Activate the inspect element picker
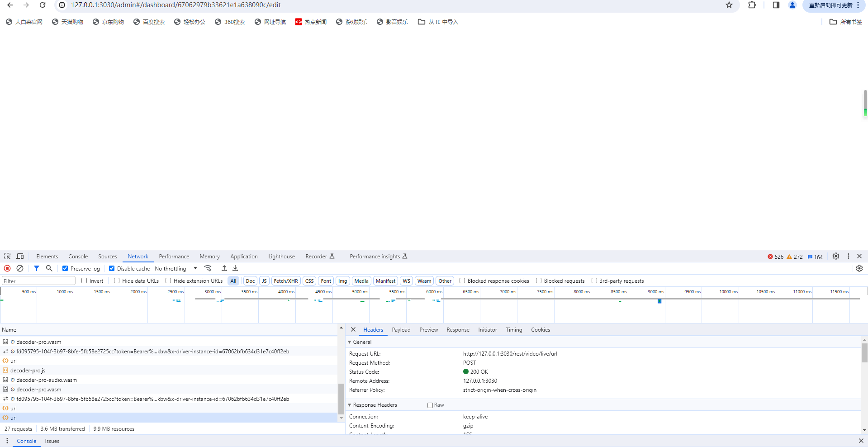Screen dimensions: 868x447 coord(7,256)
